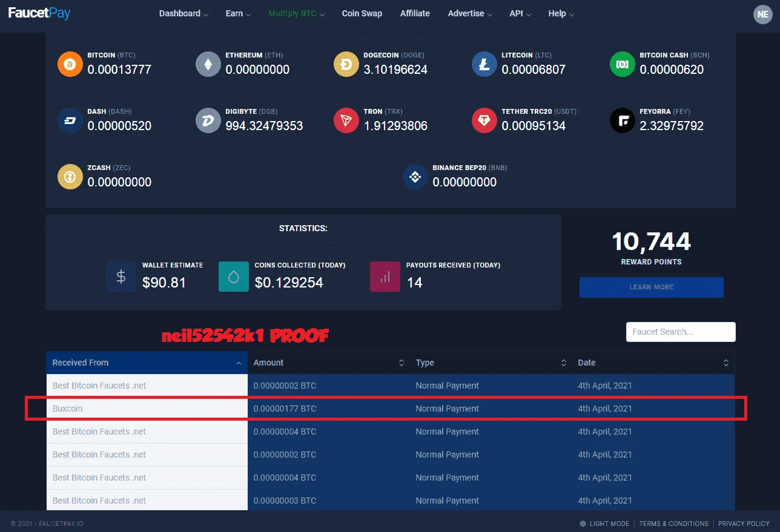Sort table by Date column

653,363
